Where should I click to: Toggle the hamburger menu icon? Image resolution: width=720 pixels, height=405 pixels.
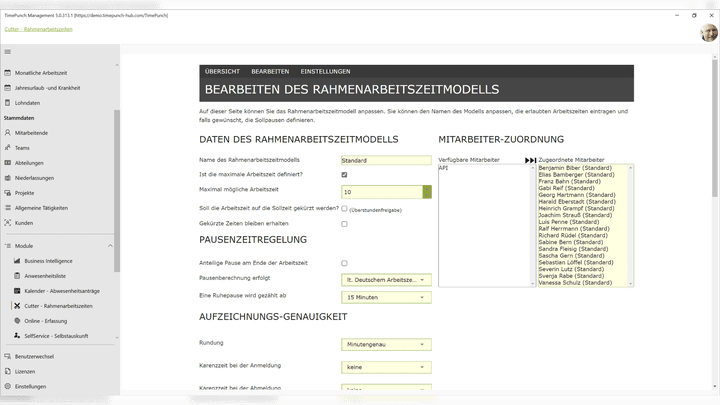[x=7, y=52]
